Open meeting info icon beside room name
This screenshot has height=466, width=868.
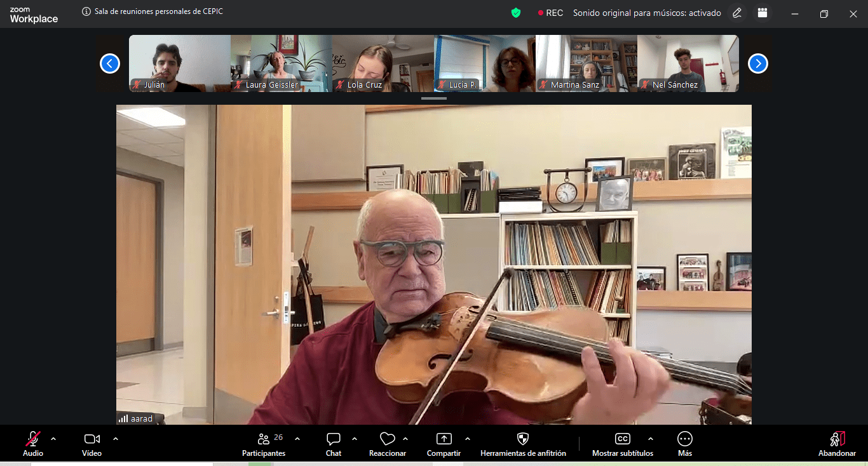(86, 11)
